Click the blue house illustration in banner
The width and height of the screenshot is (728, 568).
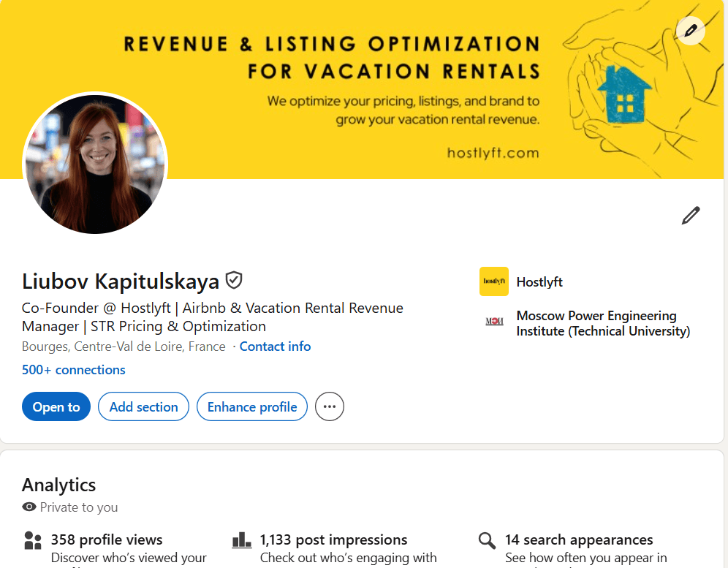point(625,94)
